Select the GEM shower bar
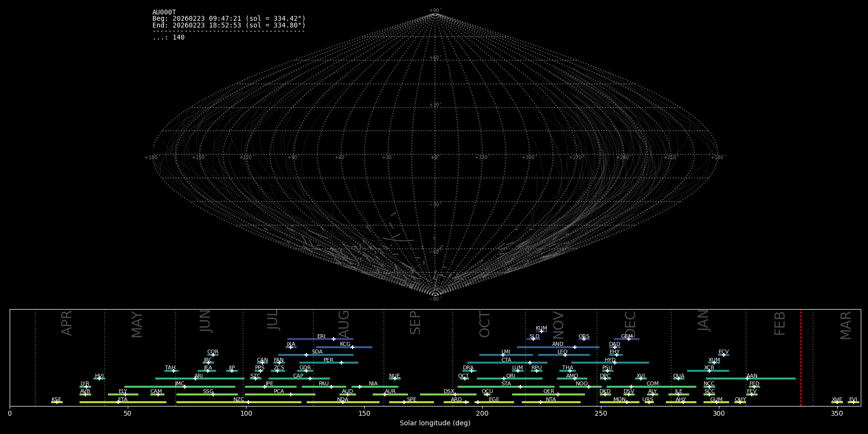Screen dimensions: 868x434 click(626, 339)
